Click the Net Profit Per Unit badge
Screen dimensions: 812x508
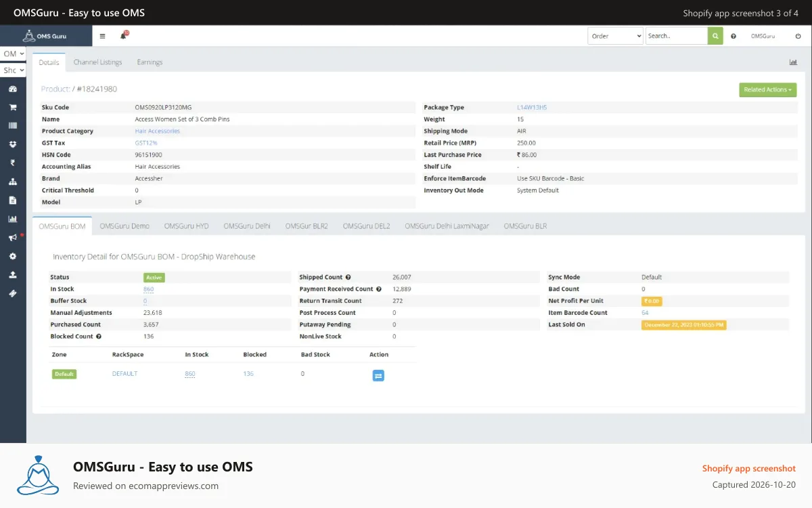pos(652,301)
